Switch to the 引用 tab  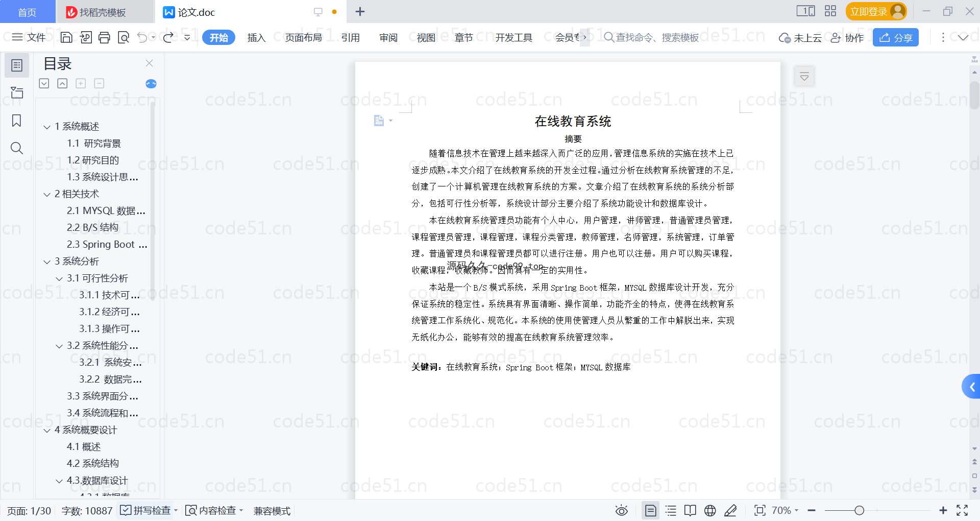[351, 37]
